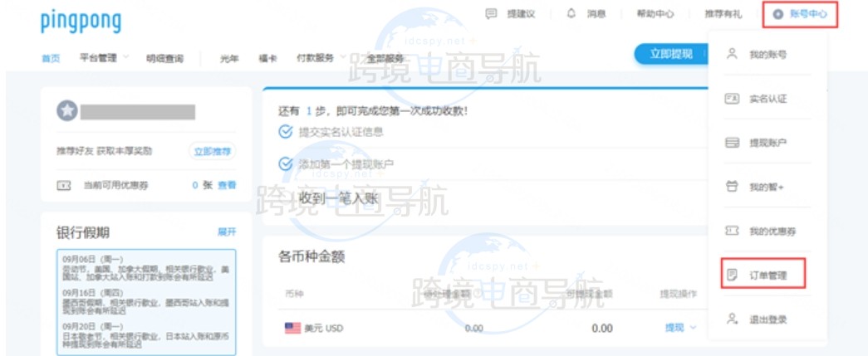
Task: Select 我的账号 from the menu
Action: (x=767, y=55)
